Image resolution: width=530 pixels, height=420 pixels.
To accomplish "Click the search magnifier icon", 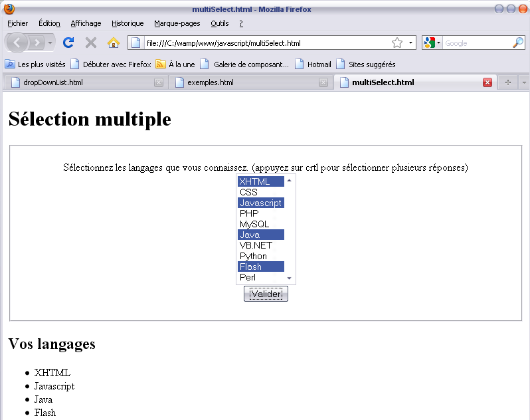I will coord(518,43).
